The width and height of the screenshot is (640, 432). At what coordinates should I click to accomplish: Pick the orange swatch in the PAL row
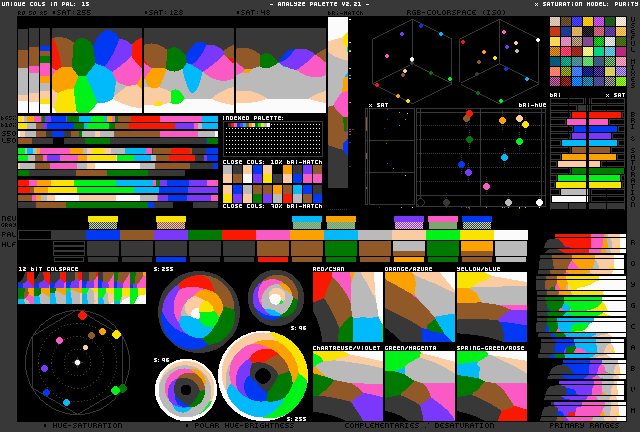point(307,235)
